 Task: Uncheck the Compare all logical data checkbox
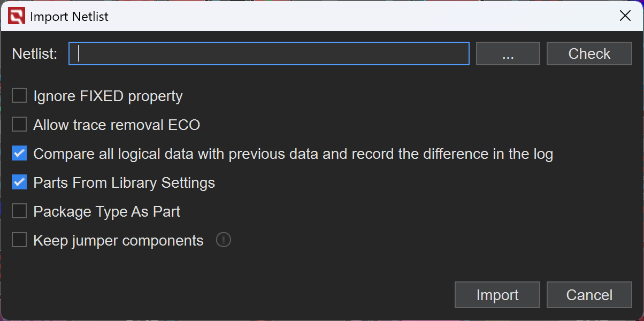tap(19, 154)
